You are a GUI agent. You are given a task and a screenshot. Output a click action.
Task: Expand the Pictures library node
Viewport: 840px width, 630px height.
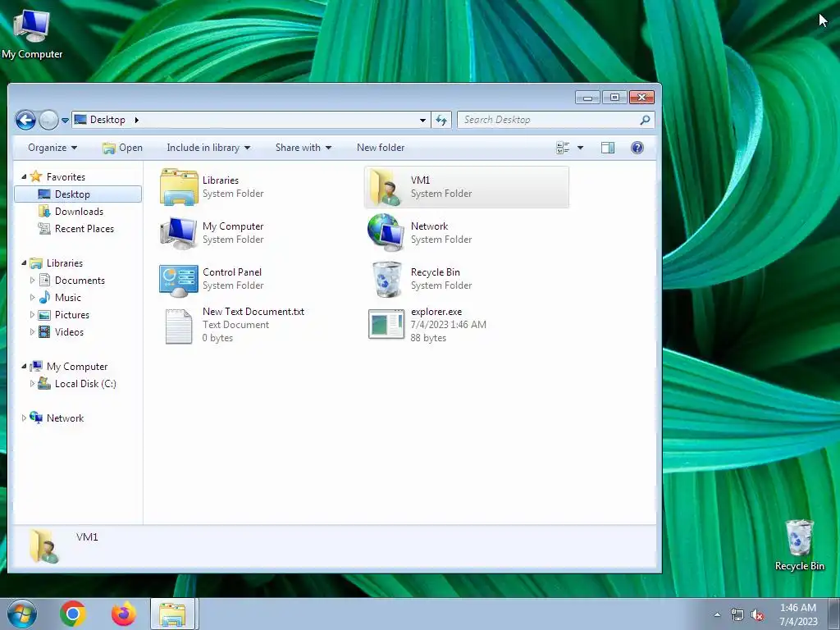tap(32, 314)
